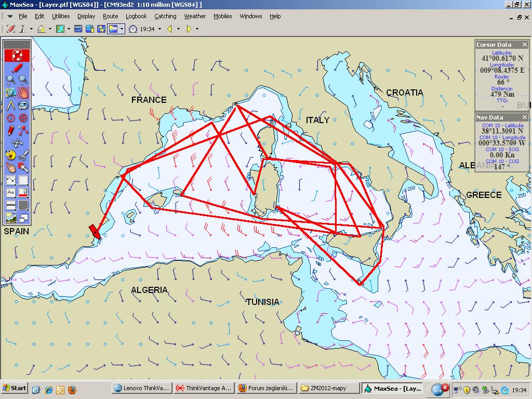Open the red line color picker
Image resolution: width=532 pixels, height=399 pixels.
pos(23,193)
